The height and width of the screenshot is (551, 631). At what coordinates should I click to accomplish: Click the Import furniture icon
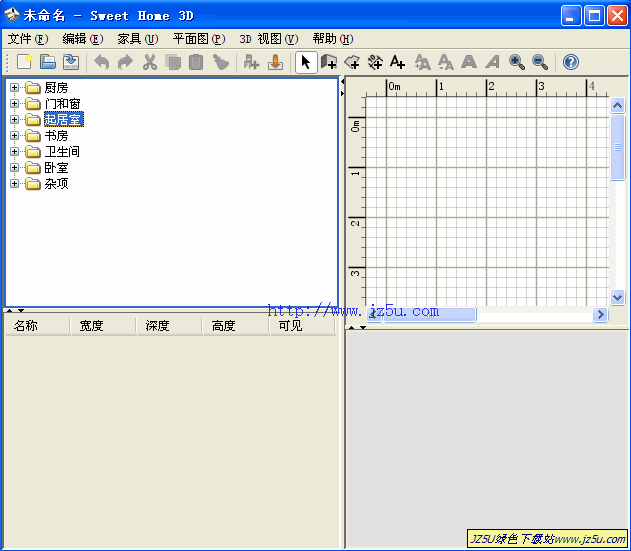(275, 62)
